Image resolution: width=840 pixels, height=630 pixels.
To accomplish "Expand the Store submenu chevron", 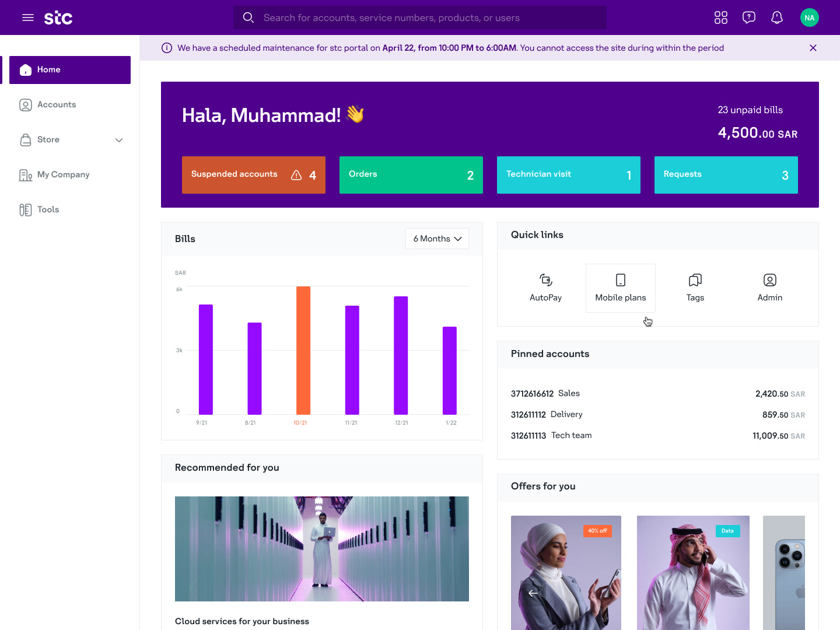I will coord(119,140).
